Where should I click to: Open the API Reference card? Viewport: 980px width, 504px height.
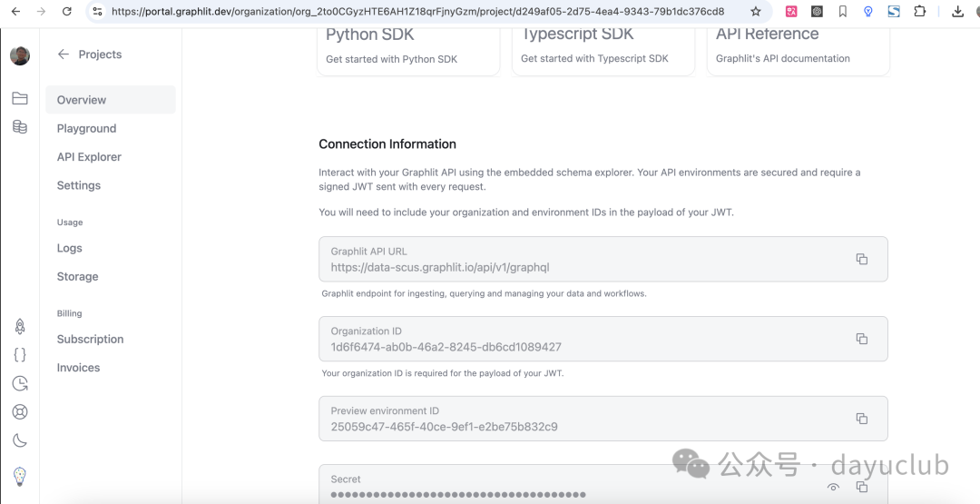tap(797, 47)
